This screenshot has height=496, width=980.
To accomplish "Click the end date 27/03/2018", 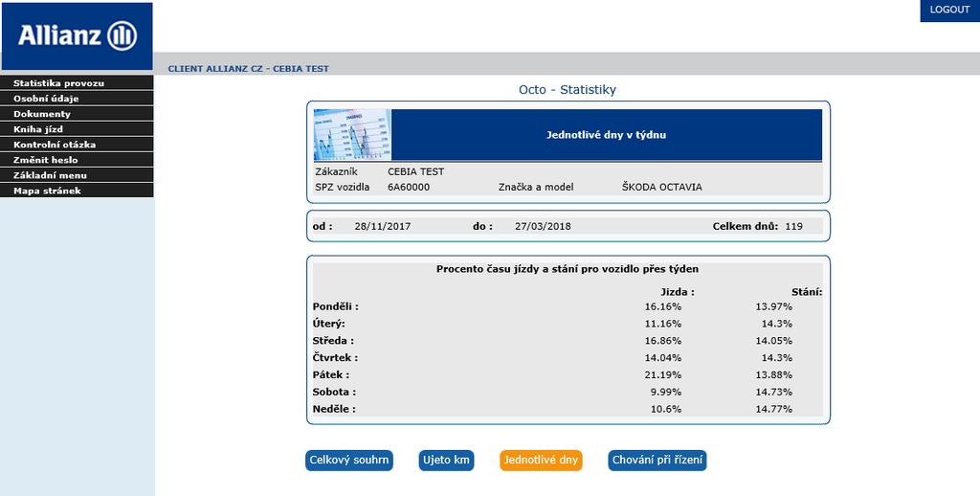I will tap(543, 226).
